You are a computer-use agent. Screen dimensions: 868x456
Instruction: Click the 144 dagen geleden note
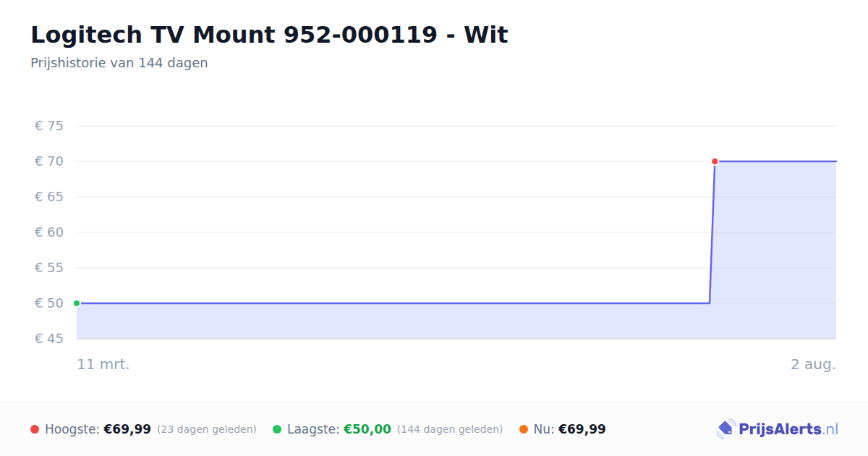tap(450, 429)
